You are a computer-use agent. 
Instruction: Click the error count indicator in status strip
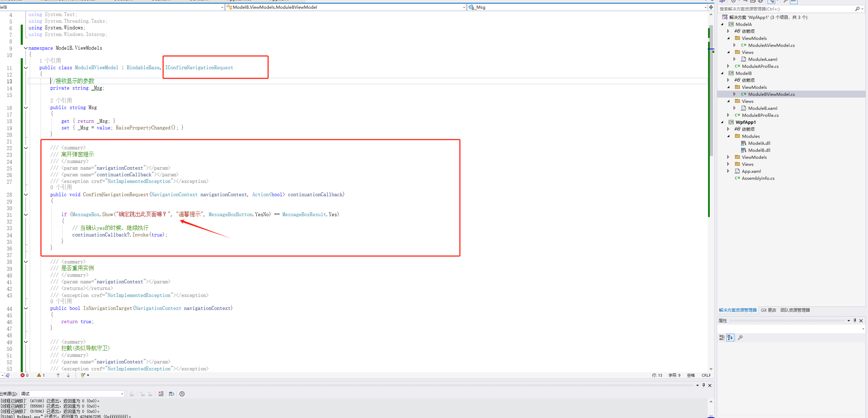tap(24, 375)
